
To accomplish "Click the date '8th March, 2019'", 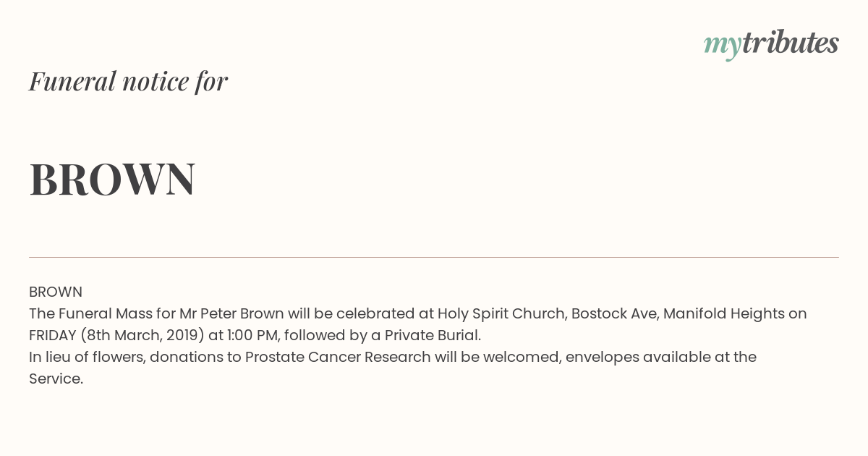I will (x=142, y=335).
